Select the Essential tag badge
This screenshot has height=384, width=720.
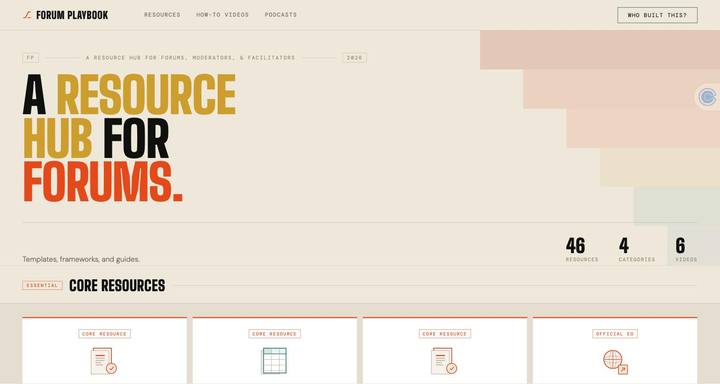pyautogui.click(x=42, y=285)
